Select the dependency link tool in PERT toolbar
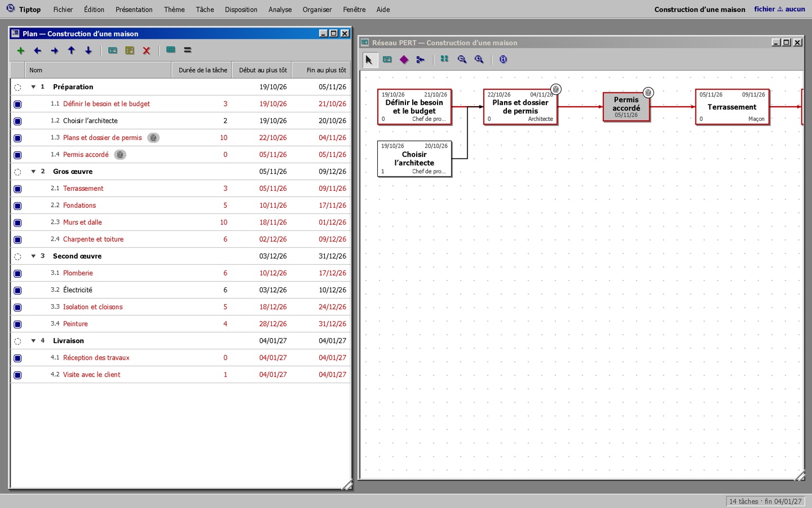 pyautogui.click(x=421, y=59)
